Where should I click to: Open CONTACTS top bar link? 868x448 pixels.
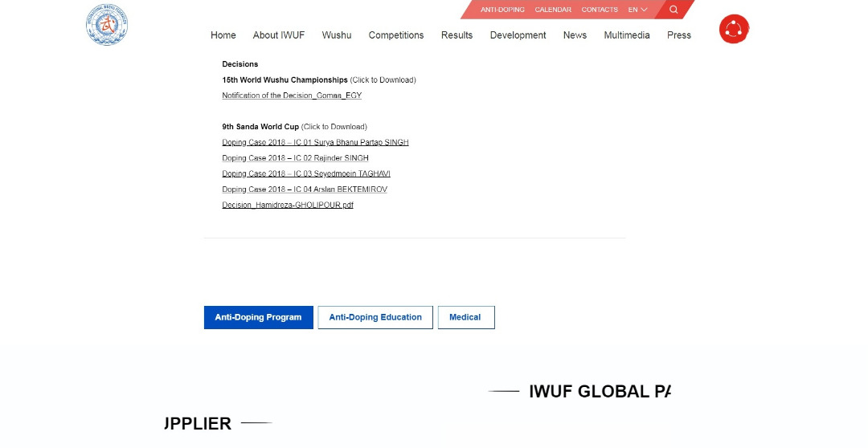point(600,10)
